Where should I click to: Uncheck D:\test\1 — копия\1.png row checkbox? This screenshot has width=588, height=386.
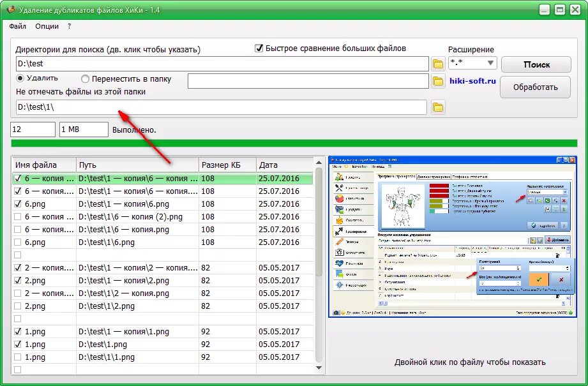18,331
